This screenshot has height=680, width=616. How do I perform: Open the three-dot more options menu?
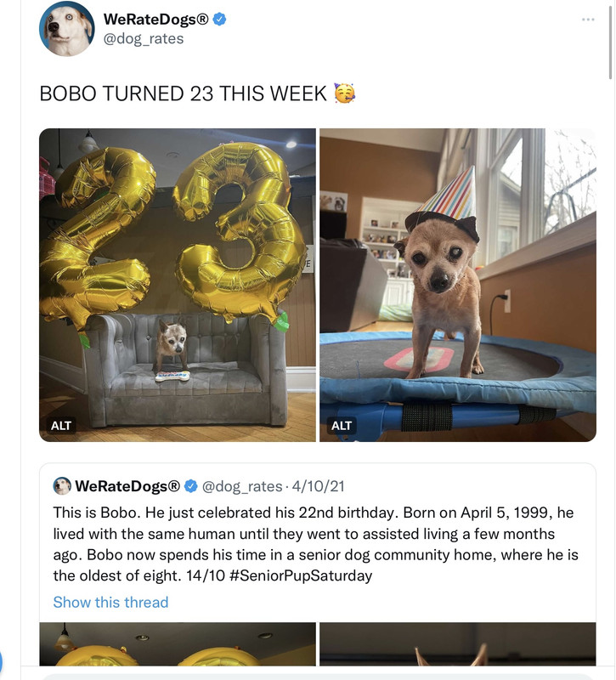click(x=588, y=20)
